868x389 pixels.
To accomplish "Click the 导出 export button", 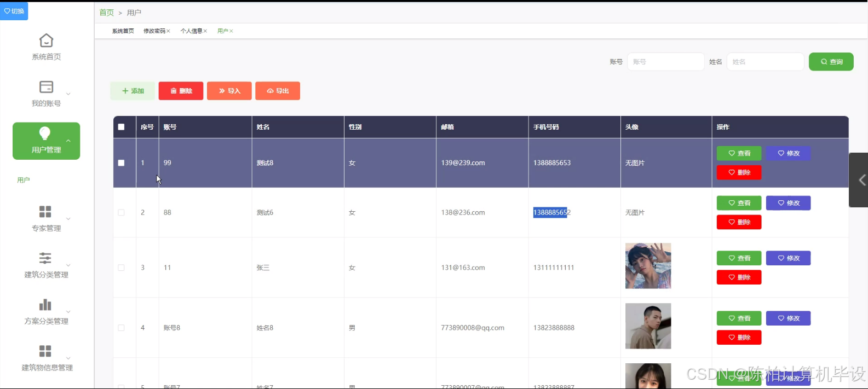I will 278,91.
